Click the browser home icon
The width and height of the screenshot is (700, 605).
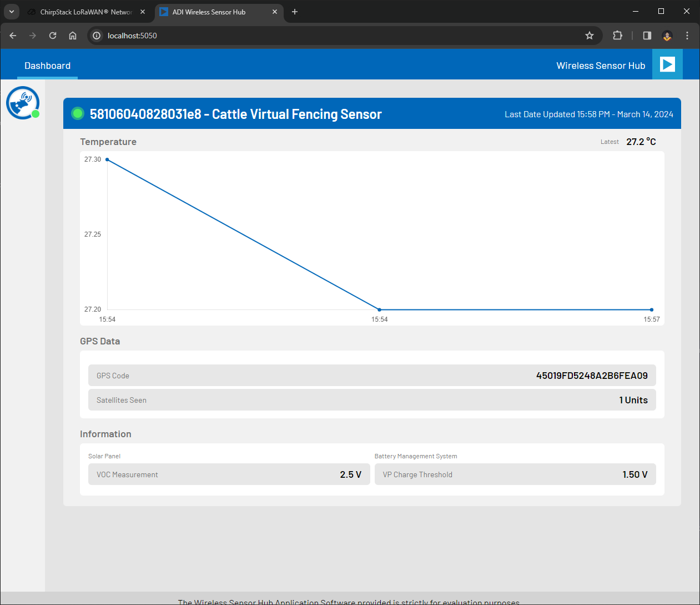(x=72, y=35)
